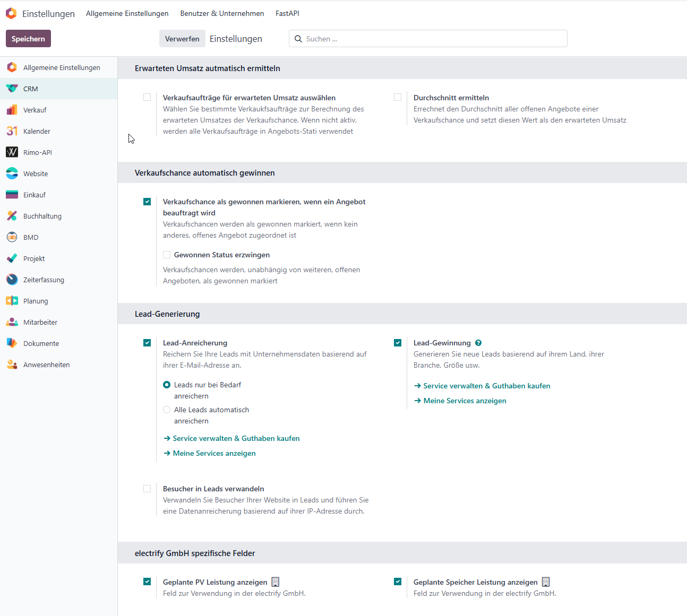Open the Dokumente module icon
The image size is (687, 616).
pos(12,343)
